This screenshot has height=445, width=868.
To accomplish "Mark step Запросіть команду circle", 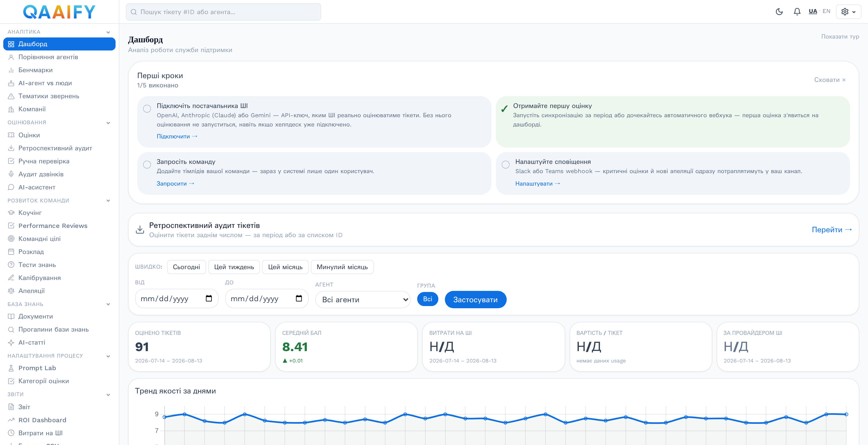I will pyautogui.click(x=147, y=164).
